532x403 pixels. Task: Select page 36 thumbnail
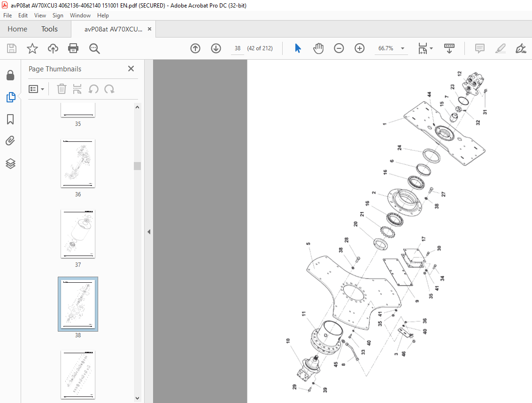coord(78,163)
